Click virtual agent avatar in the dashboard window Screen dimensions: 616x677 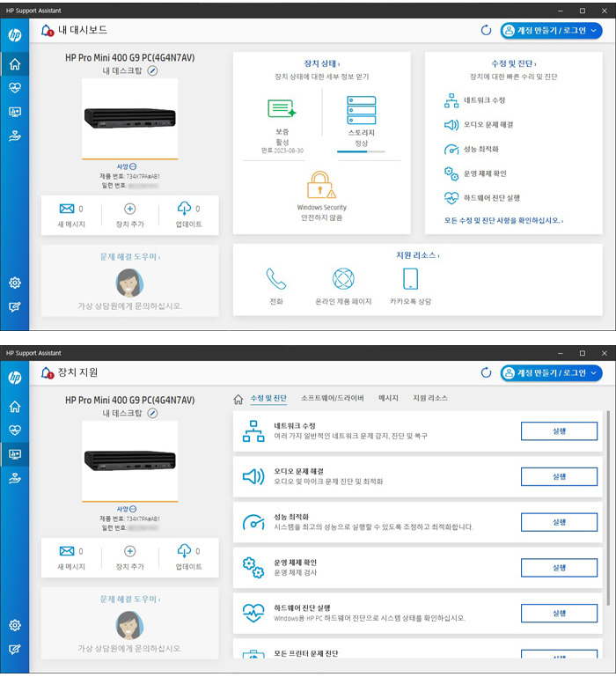(129, 283)
